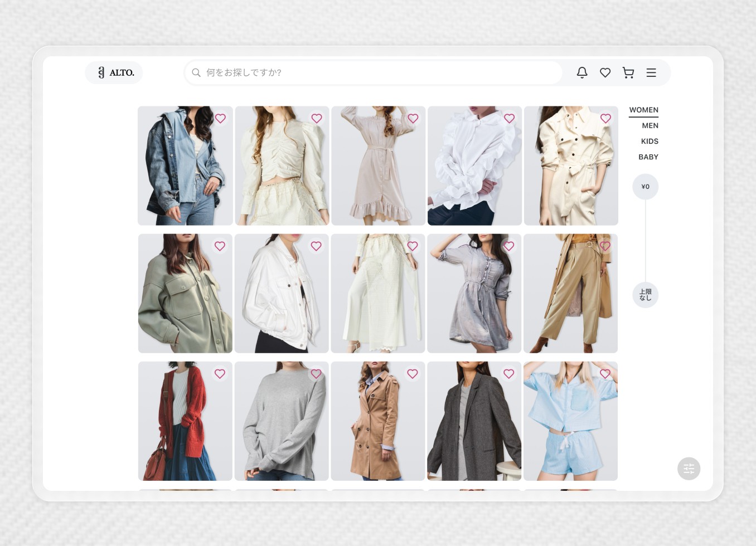
Task: Open the cream belted jumpsuit photo
Action: click(571, 166)
